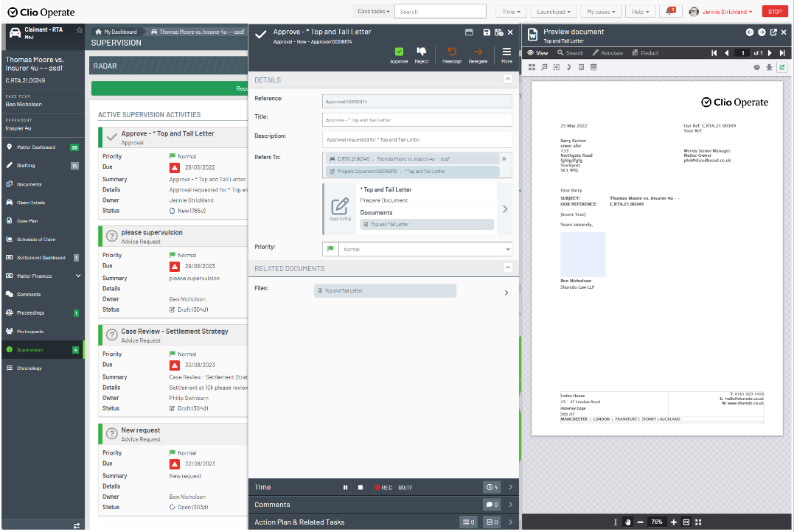This screenshot has height=532, width=794.
Task: Collapse the Details section
Action: coord(507,80)
